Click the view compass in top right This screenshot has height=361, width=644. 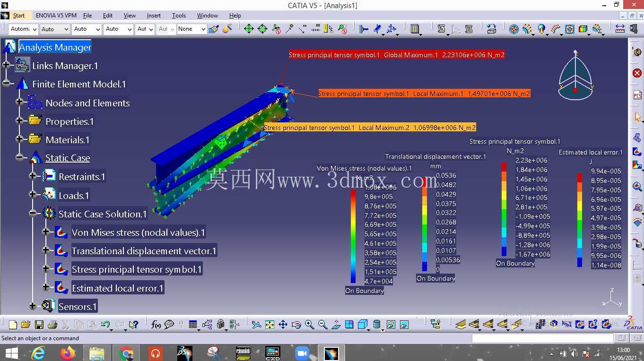click(x=575, y=76)
